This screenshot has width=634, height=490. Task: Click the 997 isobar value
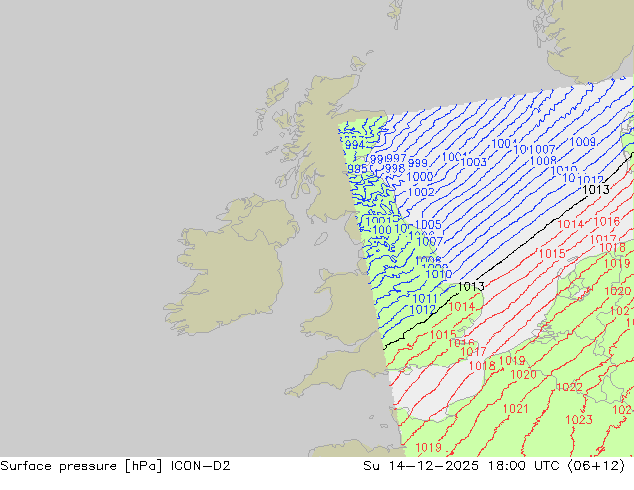click(396, 159)
